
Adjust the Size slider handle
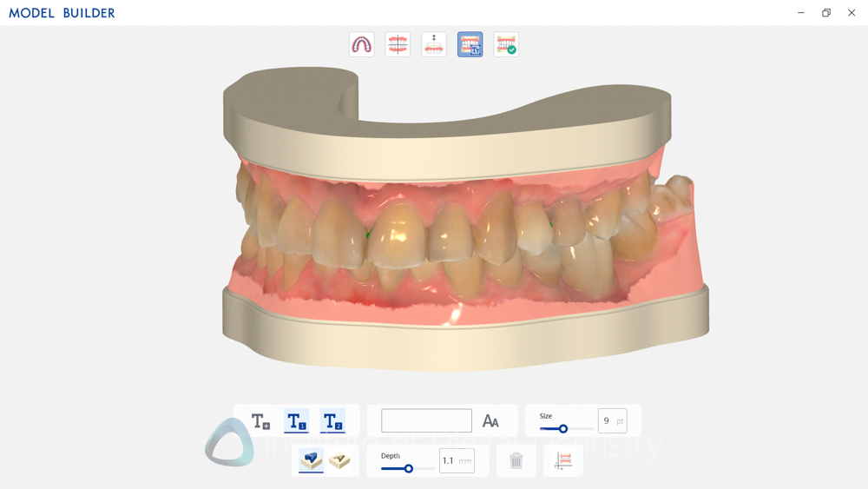563,429
